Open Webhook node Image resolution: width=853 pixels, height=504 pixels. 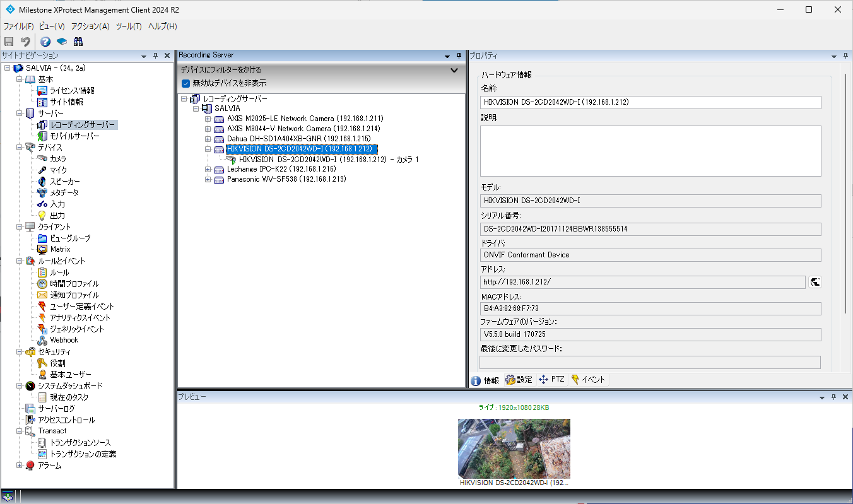tap(64, 340)
